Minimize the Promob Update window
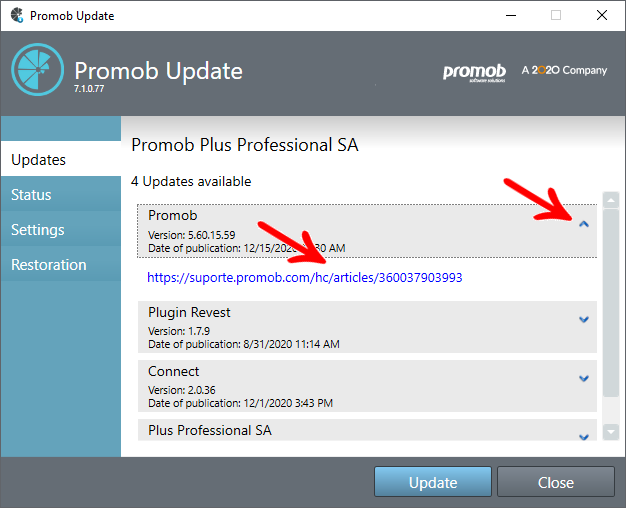The width and height of the screenshot is (626, 508). point(511,15)
